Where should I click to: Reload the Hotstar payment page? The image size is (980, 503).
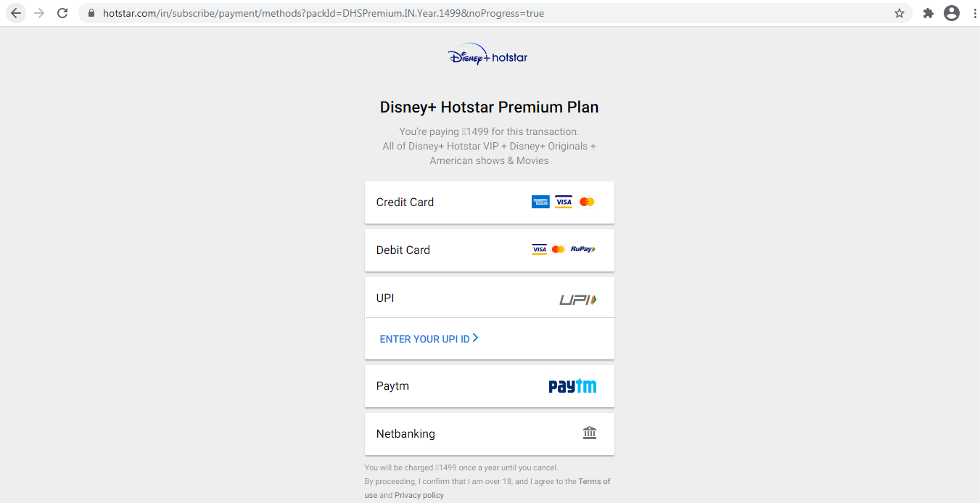[x=62, y=13]
